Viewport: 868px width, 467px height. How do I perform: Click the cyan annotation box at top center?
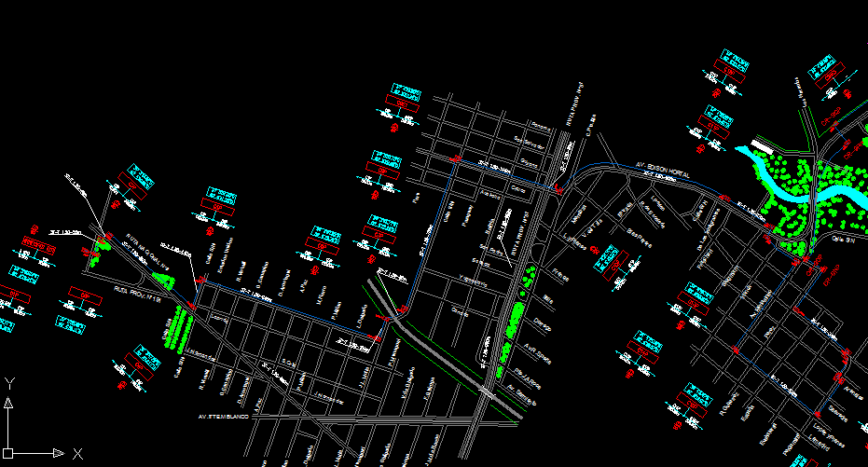(406, 92)
